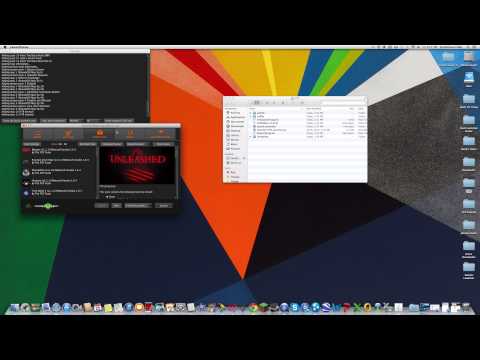Open the Apple menu
Viewport: 480px width, 360px height.
pos(5,47)
